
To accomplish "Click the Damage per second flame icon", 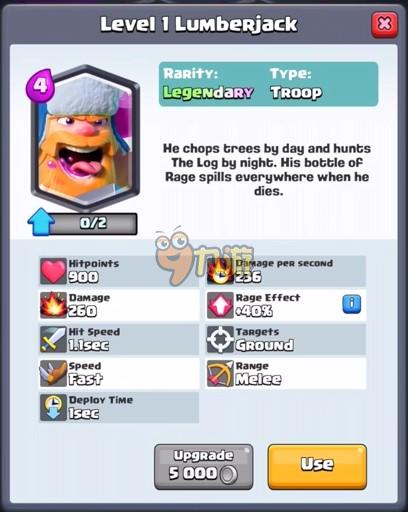I will pyautogui.click(x=220, y=271).
